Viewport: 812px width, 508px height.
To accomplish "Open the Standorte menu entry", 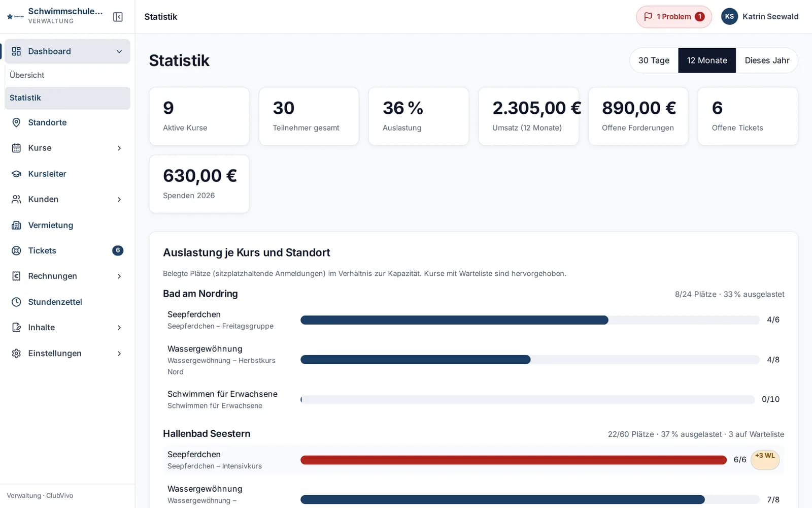I will (x=67, y=122).
